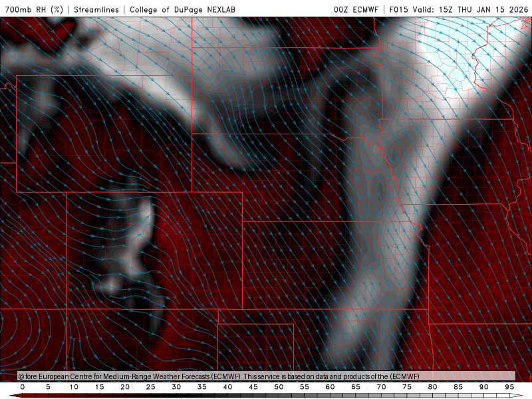Click "Valid: 15Z THU JAN 15 2026" text
Image resolution: width=532 pixels, height=399 pixels.
[x=470, y=9]
